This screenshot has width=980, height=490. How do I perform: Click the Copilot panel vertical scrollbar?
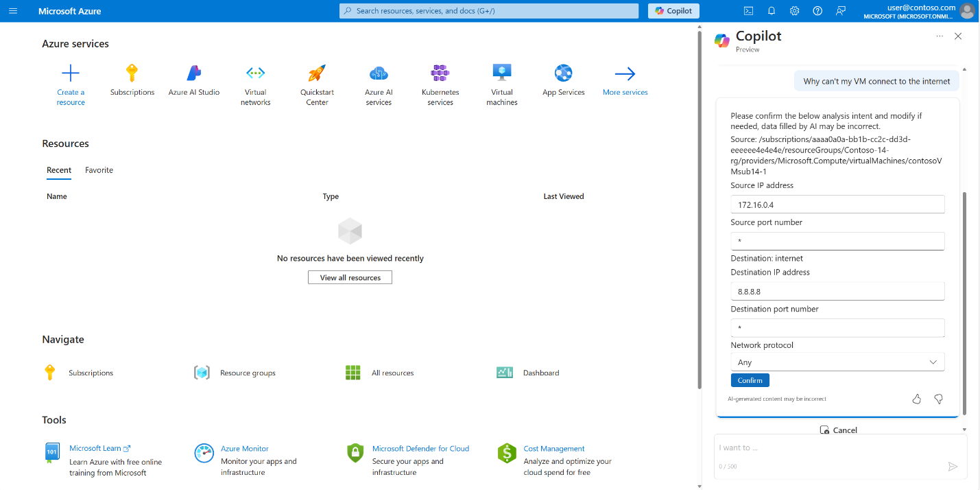[x=964, y=302]
